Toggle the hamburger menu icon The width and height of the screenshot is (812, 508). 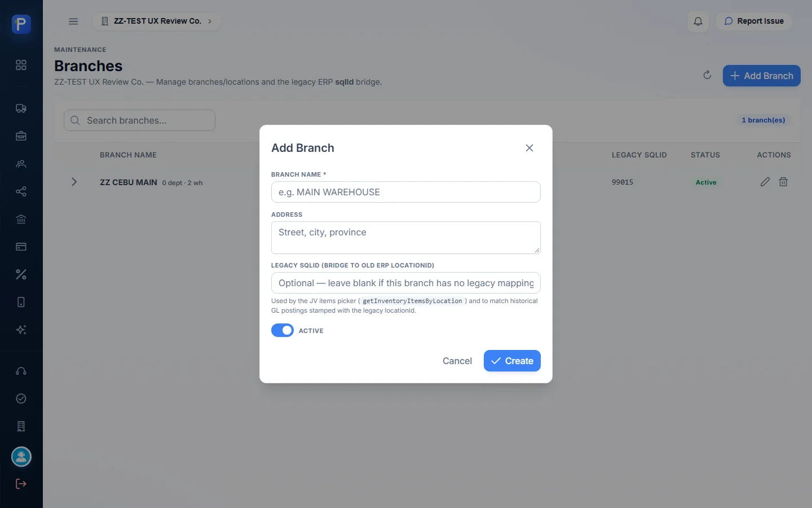(73, 21)
